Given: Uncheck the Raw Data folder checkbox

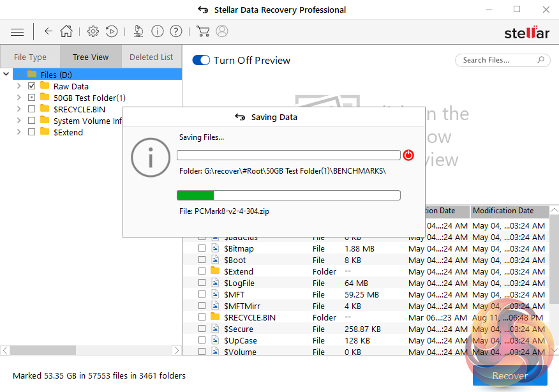Looking at the screenshot, I should point(32,86).
